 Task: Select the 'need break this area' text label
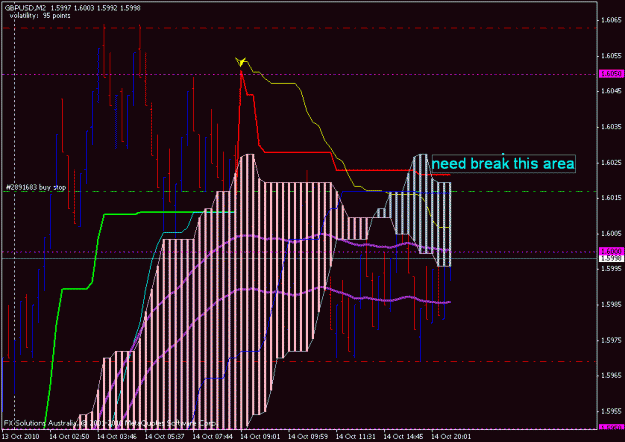point(503,163)
